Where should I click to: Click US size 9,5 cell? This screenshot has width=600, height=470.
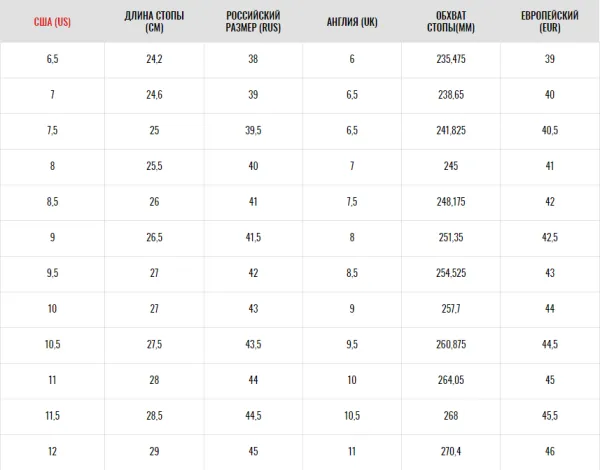click(x=52, y=273)
